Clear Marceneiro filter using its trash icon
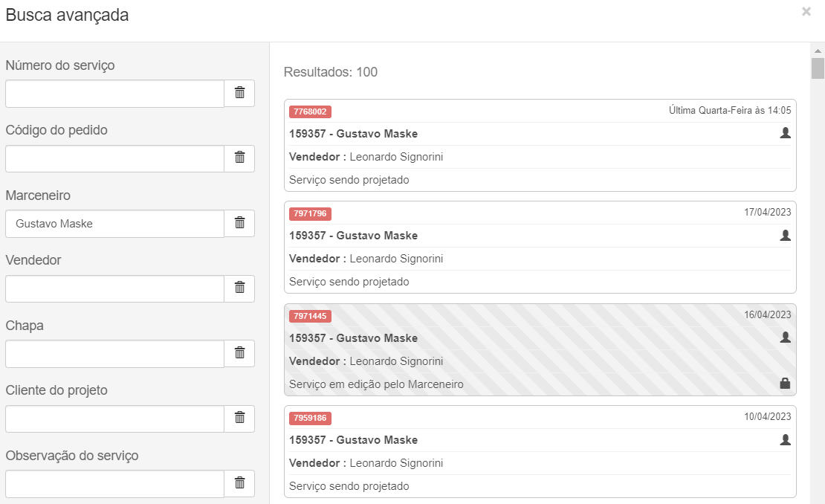825x504 pixels. coord(239,223)
